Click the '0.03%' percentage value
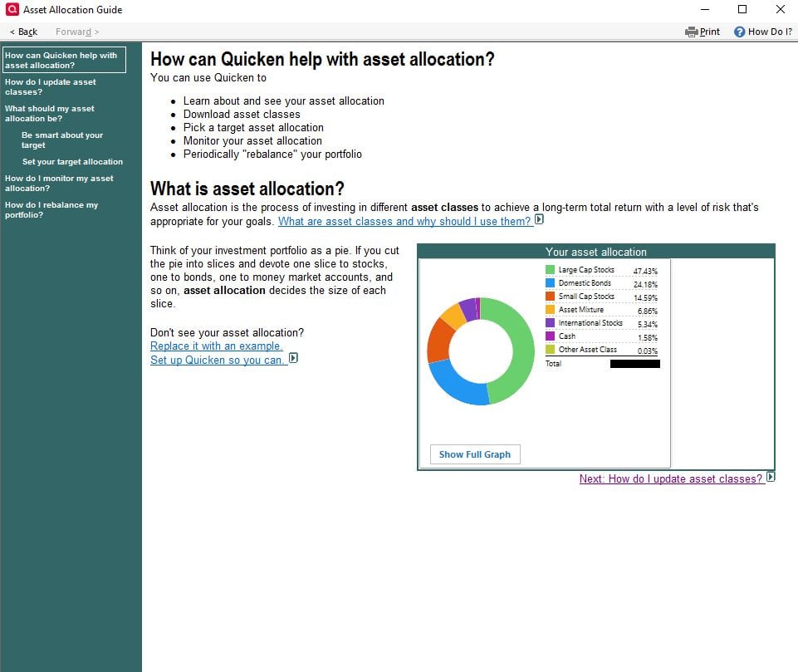The image size is (798, 672). (x=647, y=351)
